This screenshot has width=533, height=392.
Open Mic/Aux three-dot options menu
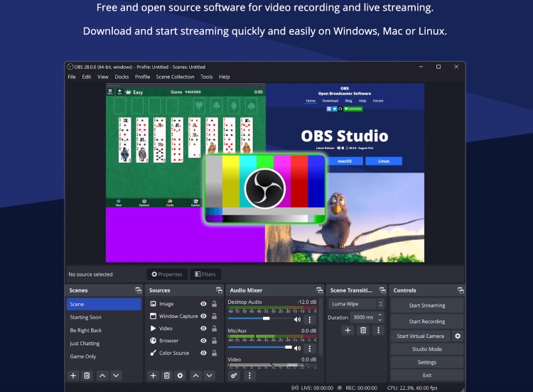(x=310, y=348)
